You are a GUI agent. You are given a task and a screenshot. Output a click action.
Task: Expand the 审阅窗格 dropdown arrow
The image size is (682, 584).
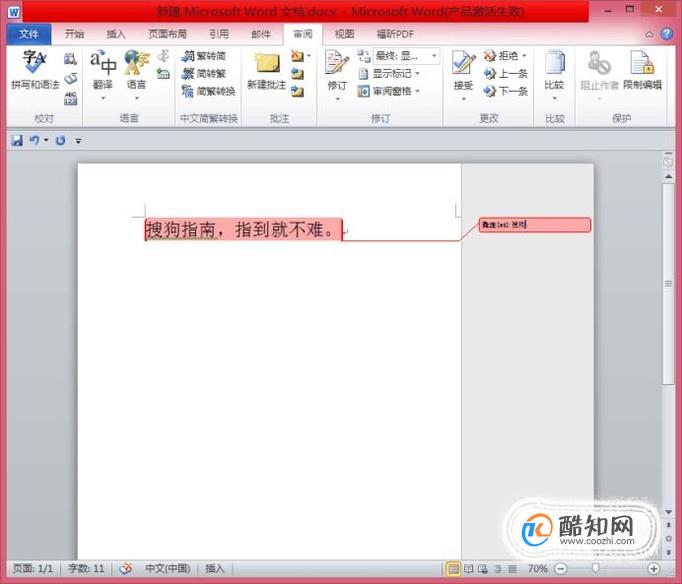click(x=417, y=91)
